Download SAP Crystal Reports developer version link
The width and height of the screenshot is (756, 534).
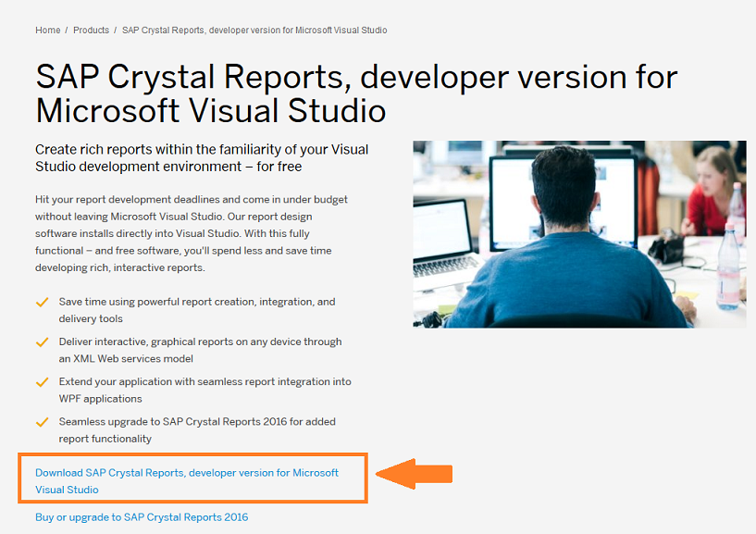coord(187,481)
